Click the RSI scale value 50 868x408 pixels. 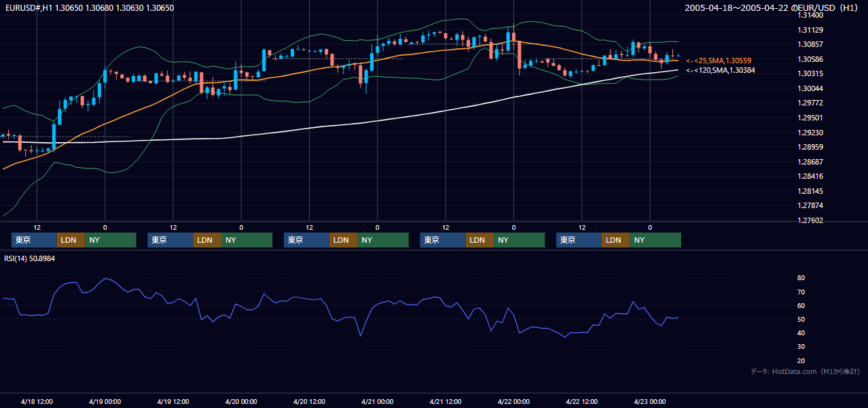click(x=801, y=319)
